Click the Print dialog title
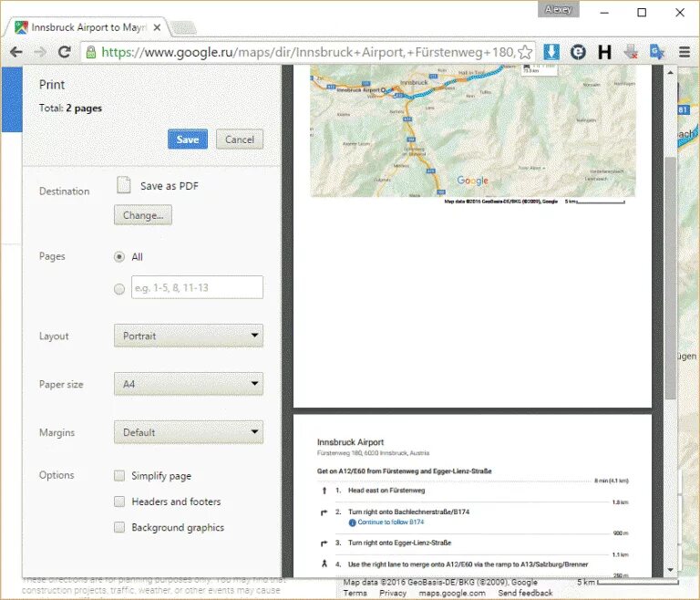 tap(52, 85)
